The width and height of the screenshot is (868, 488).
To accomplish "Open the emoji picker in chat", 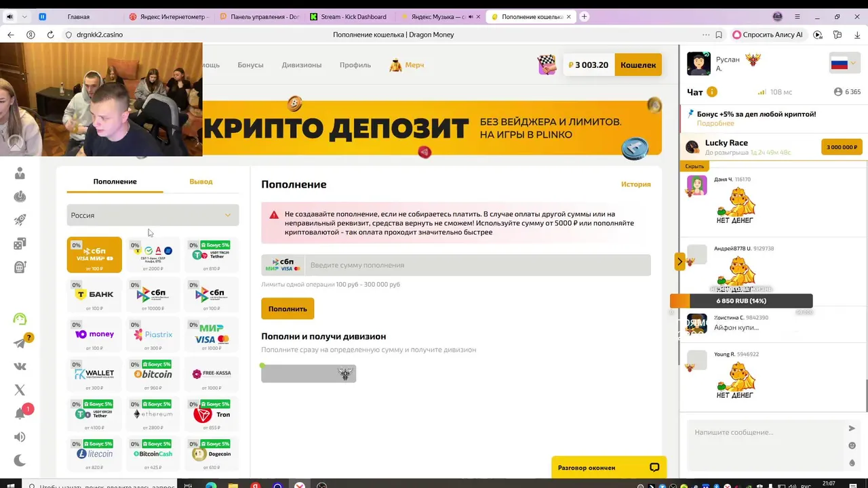I will click(852, 445).
